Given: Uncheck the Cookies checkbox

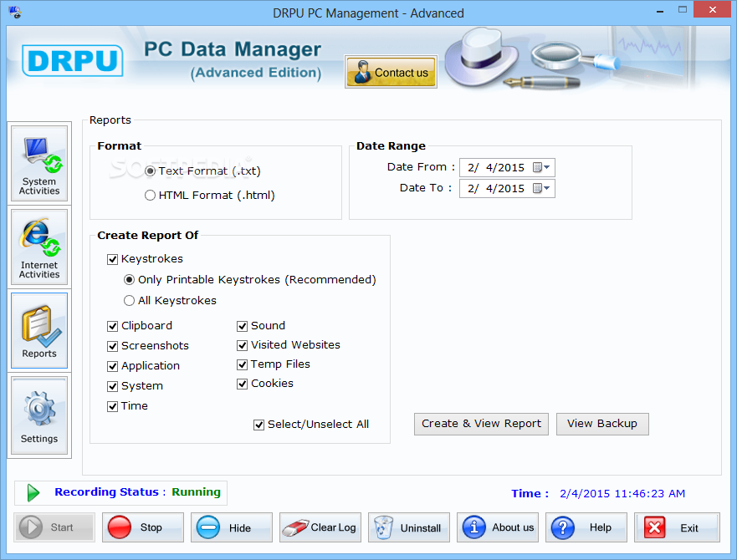Looking at the screenshot, I should pos(242,384).
